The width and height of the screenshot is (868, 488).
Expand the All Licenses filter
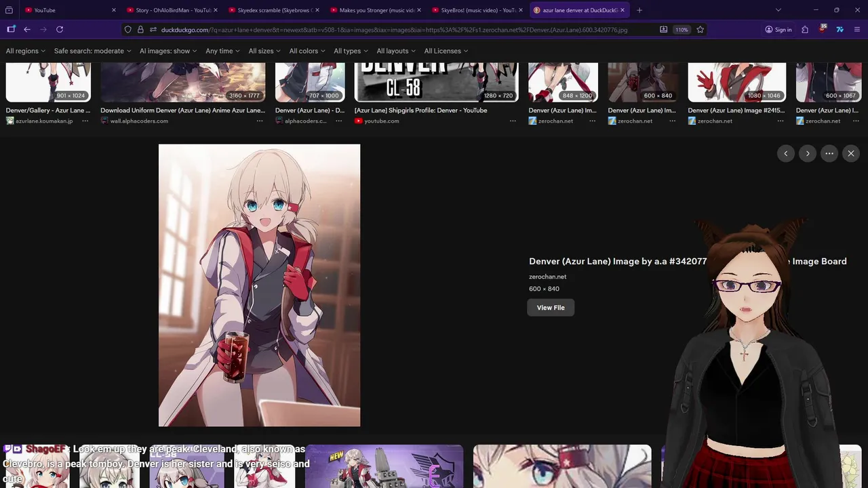tap(446, 51)
